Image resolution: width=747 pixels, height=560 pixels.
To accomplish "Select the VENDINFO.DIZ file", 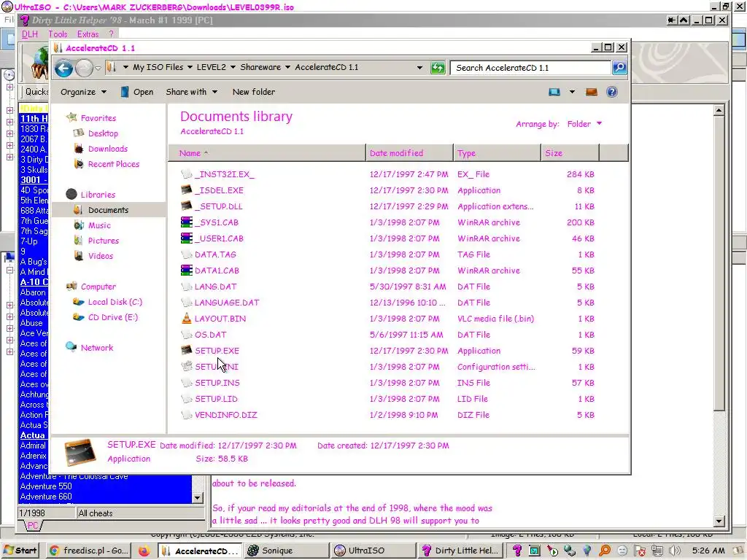I will [226, 415].
